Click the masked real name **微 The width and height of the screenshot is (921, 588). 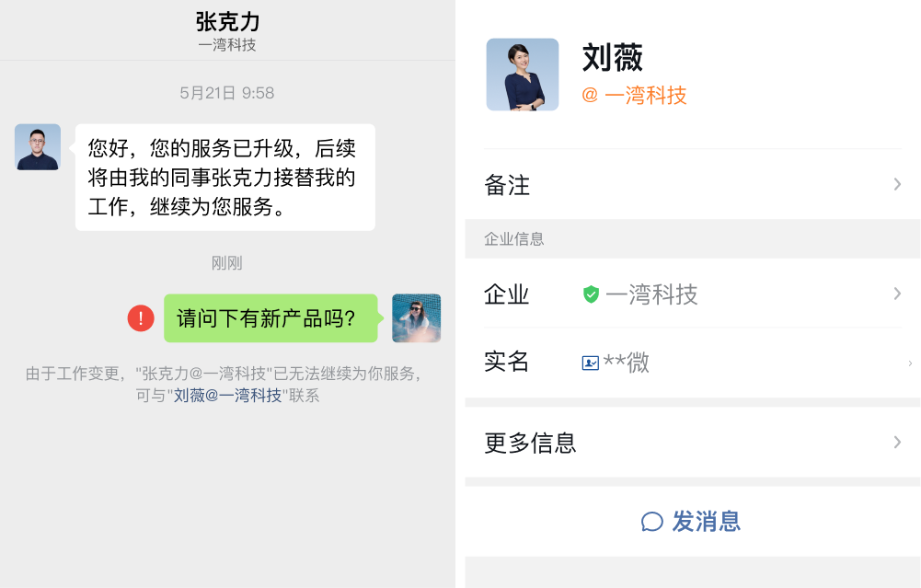[626, 363]
